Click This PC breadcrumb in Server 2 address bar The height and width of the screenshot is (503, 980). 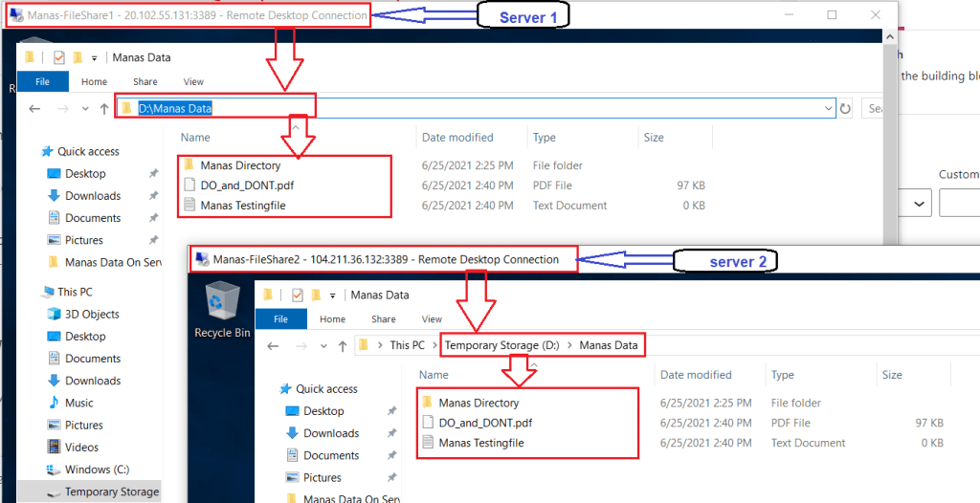coord(407,345)
